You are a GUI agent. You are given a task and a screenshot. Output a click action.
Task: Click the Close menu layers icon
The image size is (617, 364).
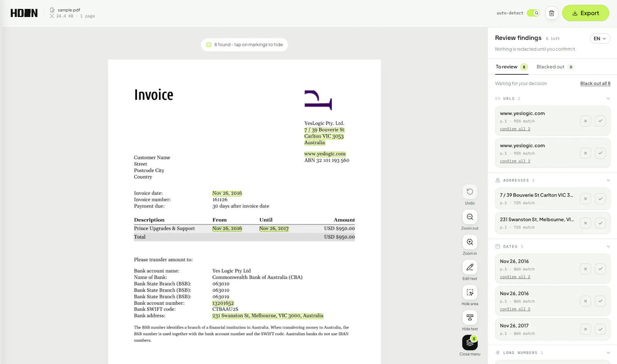pyautogui.click(x=470, y=342)
